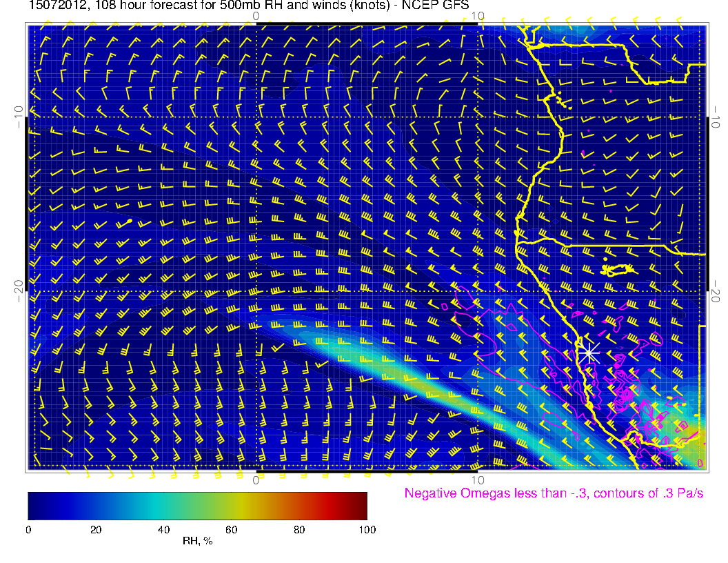Click the yellow outlined lake east of the coastline
The height and width of the screenshot is (563, 728).
(618, 269)
